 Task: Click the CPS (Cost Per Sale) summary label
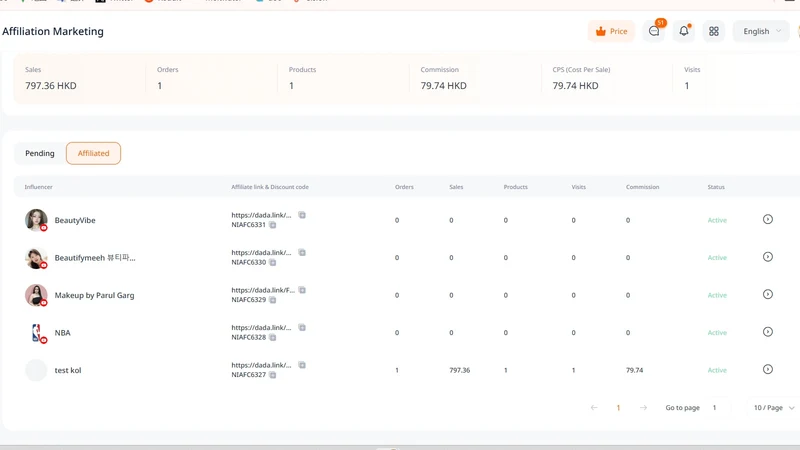(581, 69)
